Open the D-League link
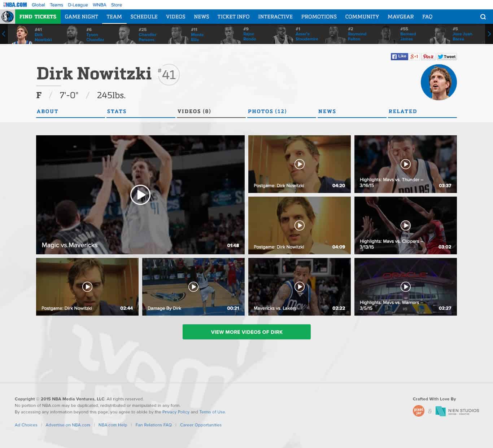The width and height of the screenshot is (493, 448). click(78, 5)
